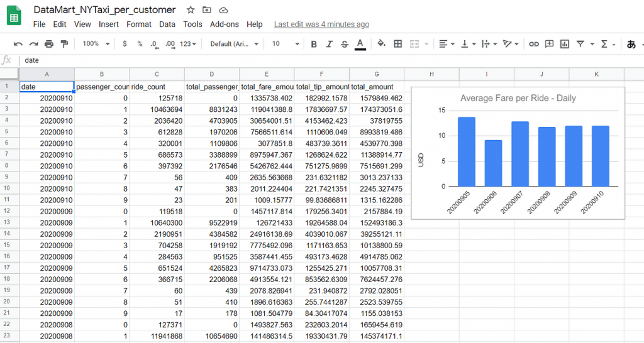The image size is (644, 343).
Task: Redo the last action
Action: click(x=34, y=44)
